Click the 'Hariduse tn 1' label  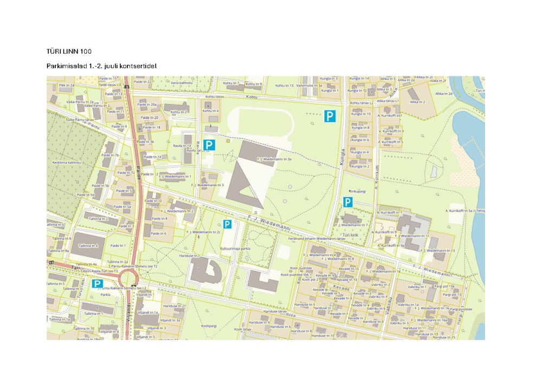click(x=189, y=256)
